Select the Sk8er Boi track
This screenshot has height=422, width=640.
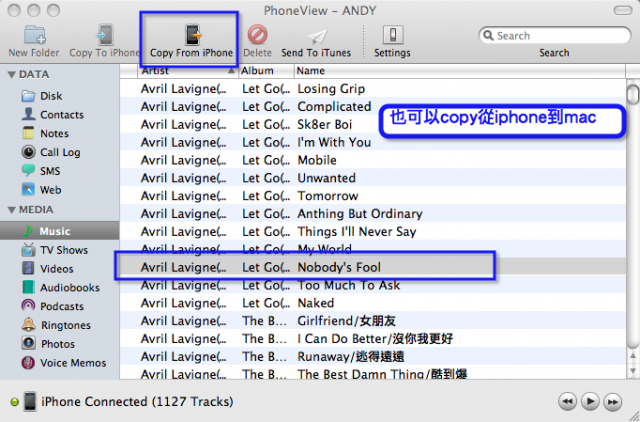373,124
